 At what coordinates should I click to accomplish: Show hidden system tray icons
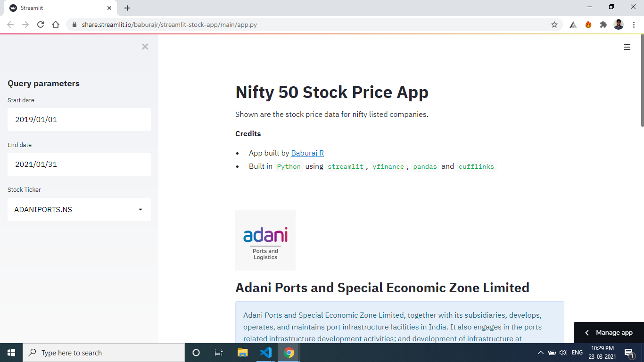click(x=541, y=353)
